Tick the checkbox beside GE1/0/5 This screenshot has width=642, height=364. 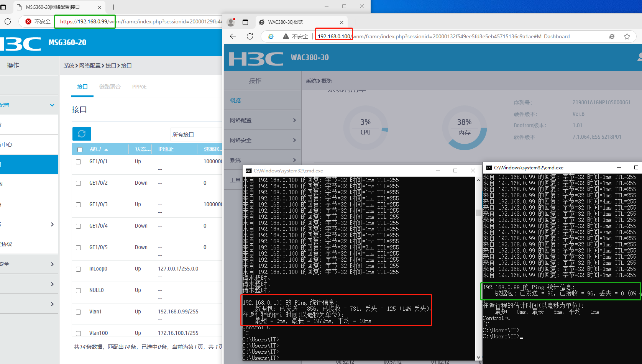click(x=79, y=248)
